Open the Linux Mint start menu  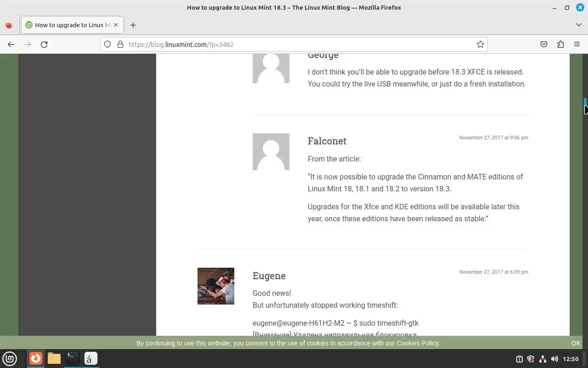click(10, 358)
